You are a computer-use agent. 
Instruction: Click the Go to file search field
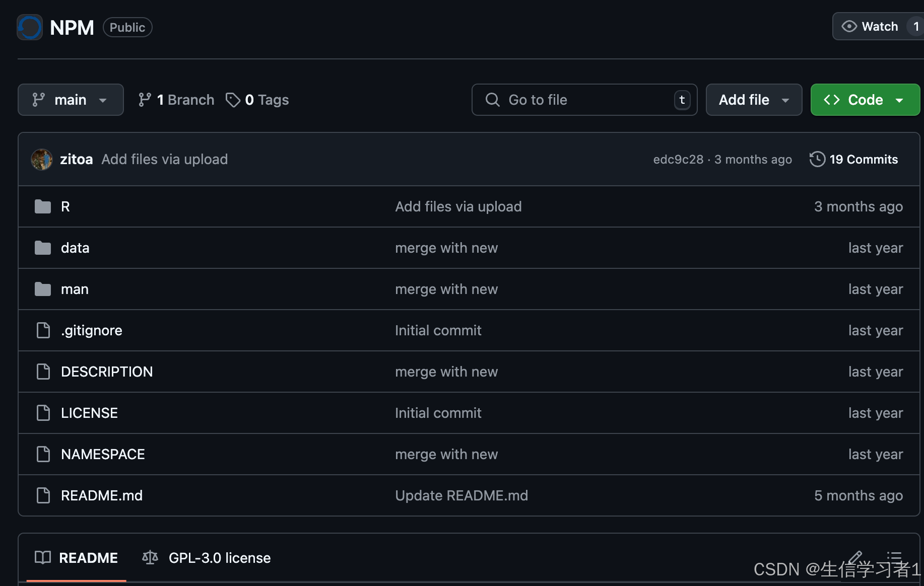pyautogui.click(x=584, y=100)
